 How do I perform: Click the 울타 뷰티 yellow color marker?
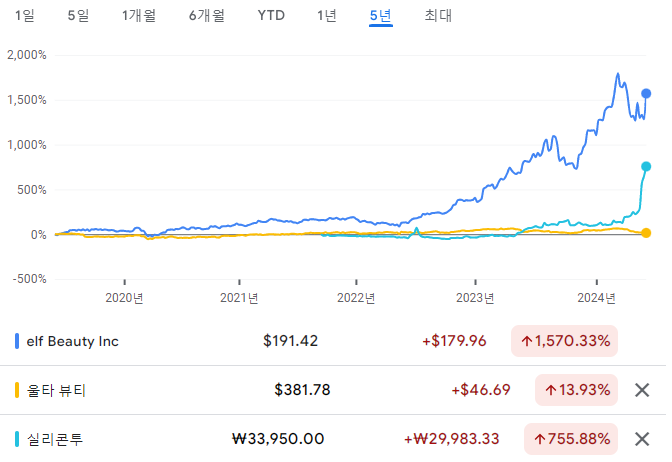[x=17, y=390]
